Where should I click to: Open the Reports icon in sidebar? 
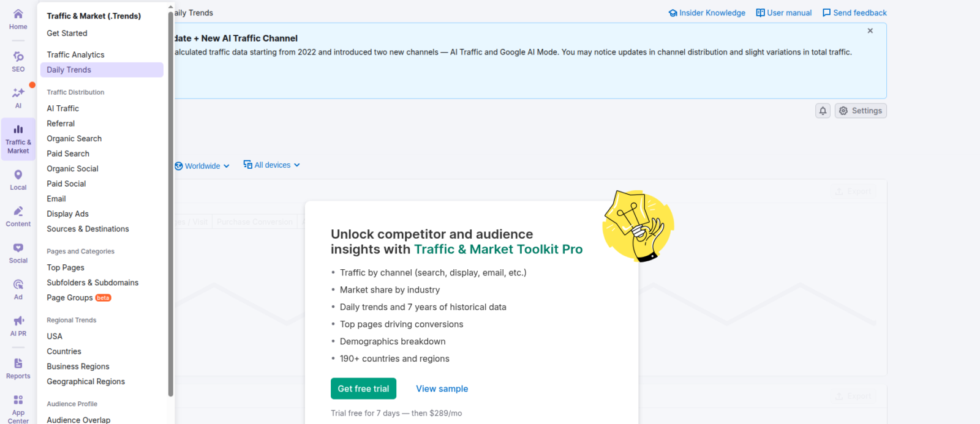[x=18, y=365]
